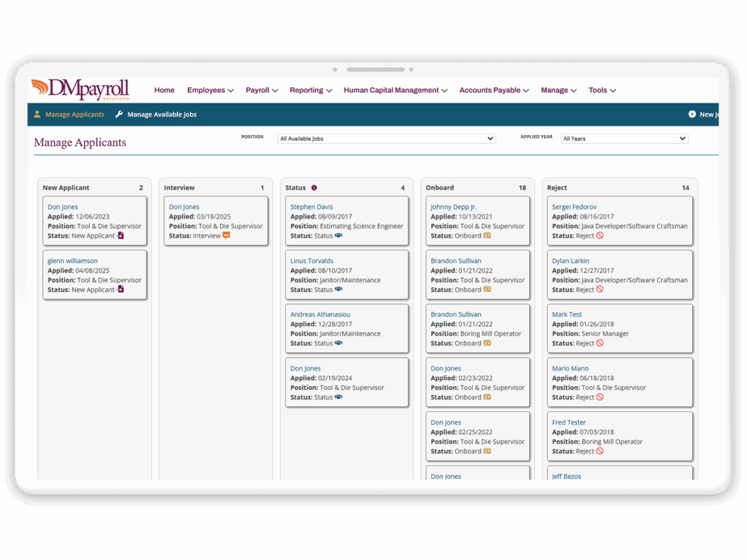Click New Applicant status icon on glenn williamson card
Image resolution: width=747 pixels, height=560 pixels.
coord(121,289)
